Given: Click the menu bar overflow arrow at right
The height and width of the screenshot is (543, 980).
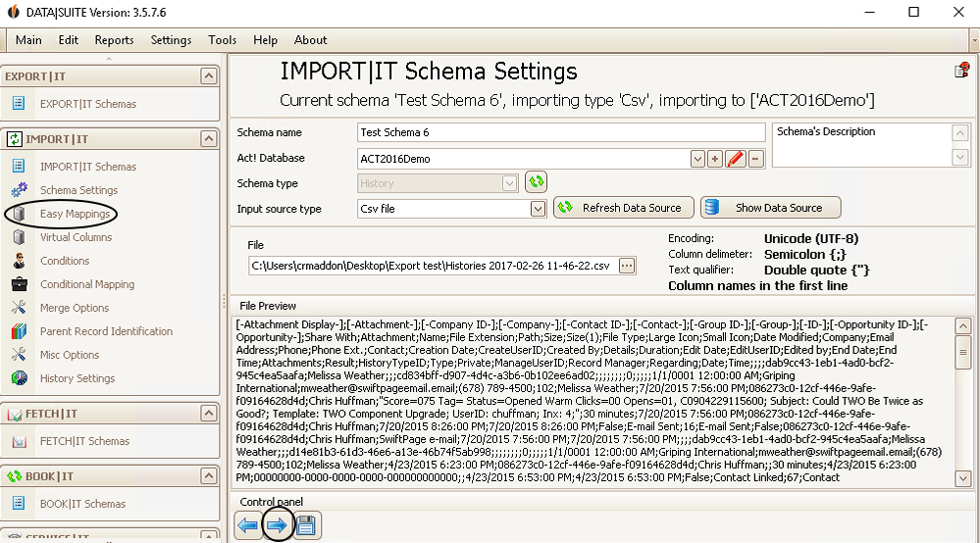Looking at the screenshot, I should click(x=974, y=40).
